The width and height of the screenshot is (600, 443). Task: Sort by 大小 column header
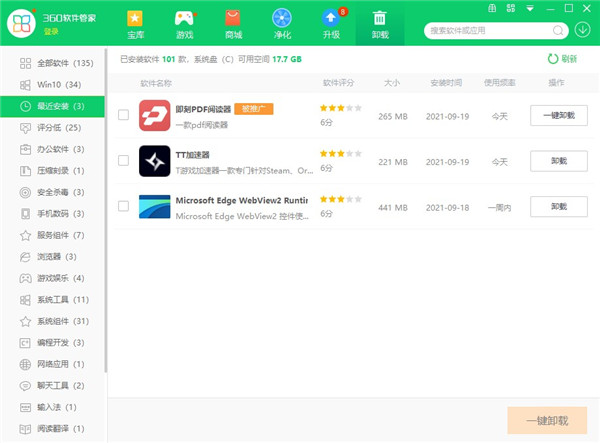tap(392, 83)
